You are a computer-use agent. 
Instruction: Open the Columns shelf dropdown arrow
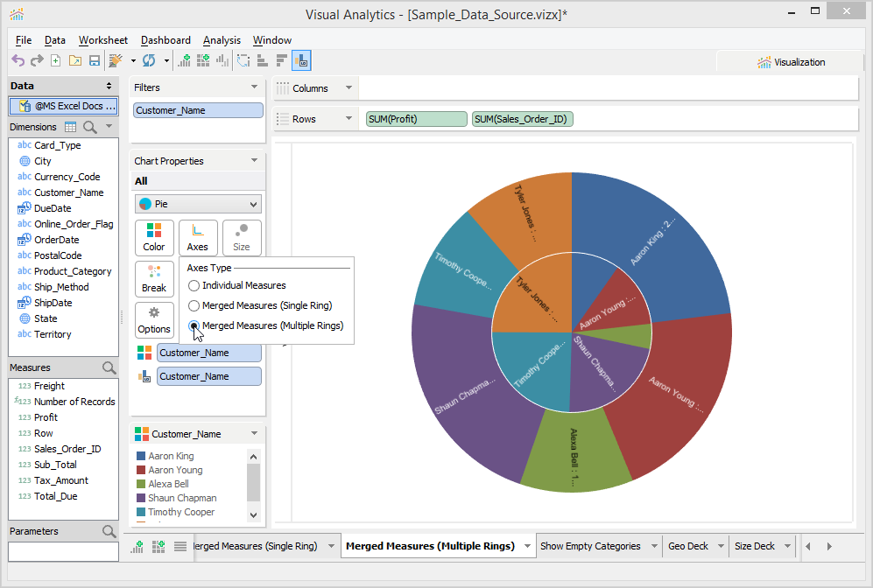pyautogui.click(x=348, y=88)
